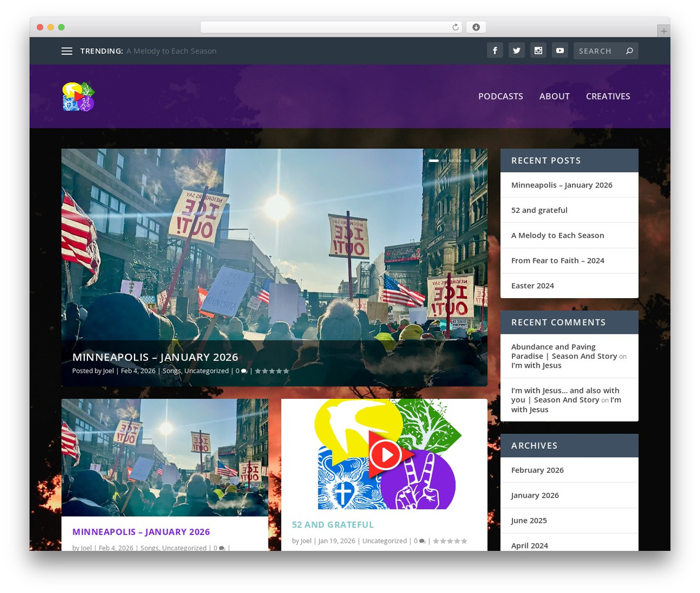Open recent post Easter 2024
This screenshot has height=593, width=700.
tap(533, 286)
